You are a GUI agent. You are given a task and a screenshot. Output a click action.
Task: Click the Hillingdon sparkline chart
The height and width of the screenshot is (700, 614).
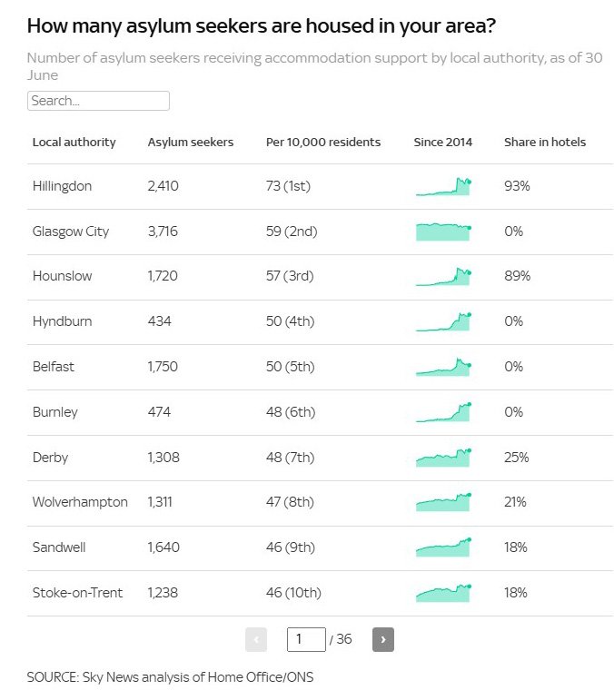point(443,186)
